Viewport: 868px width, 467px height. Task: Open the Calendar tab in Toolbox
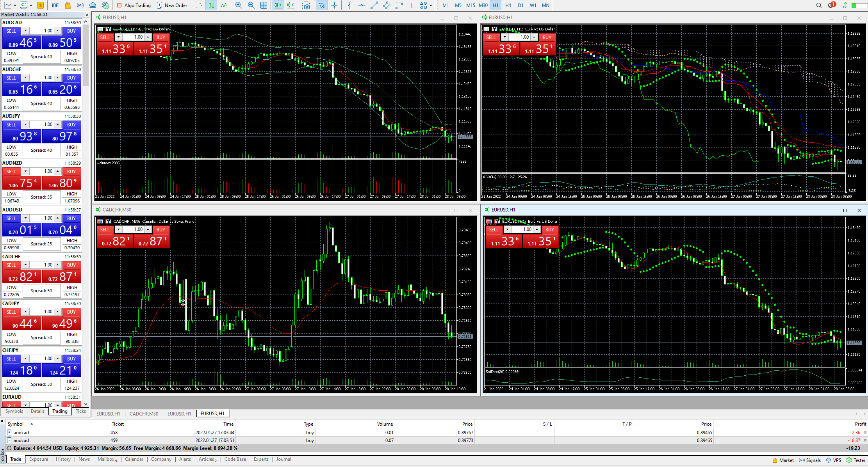tap(134, 459)
